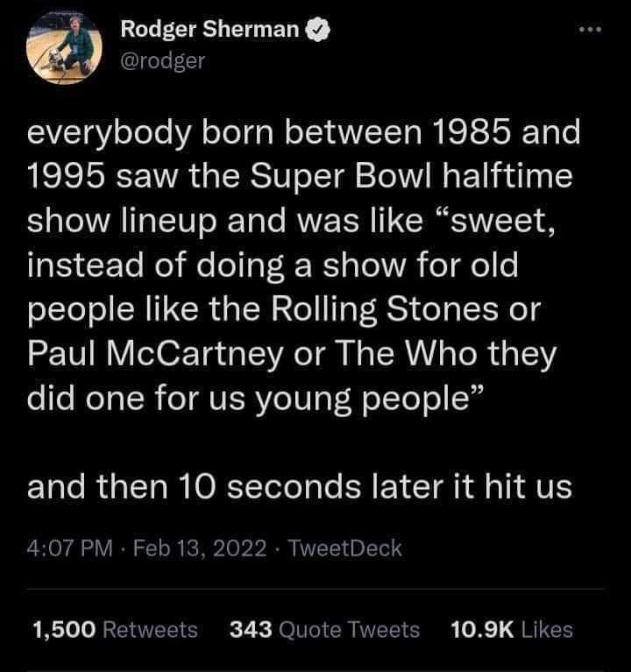The height and width of the screenshot is (672, 631).
Task: Click the 4:07 PM timestamp
Action: click(70, 548)
